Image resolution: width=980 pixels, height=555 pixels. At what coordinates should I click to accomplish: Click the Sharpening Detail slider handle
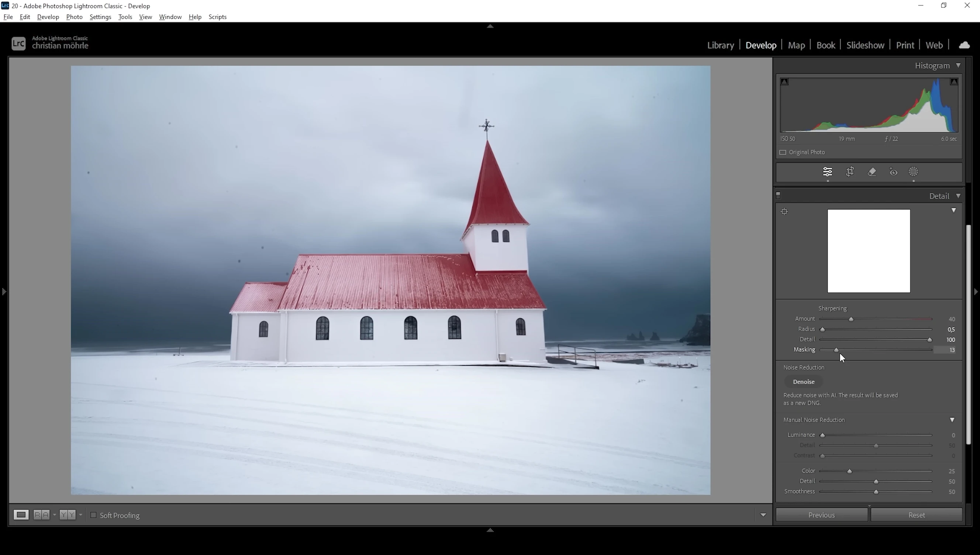tap(929, 340)
